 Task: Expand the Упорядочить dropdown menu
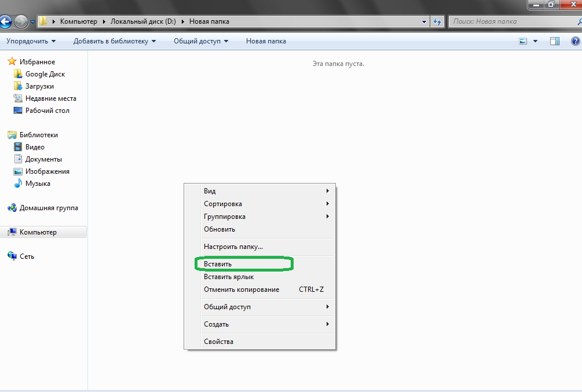(x=31, y=41)
